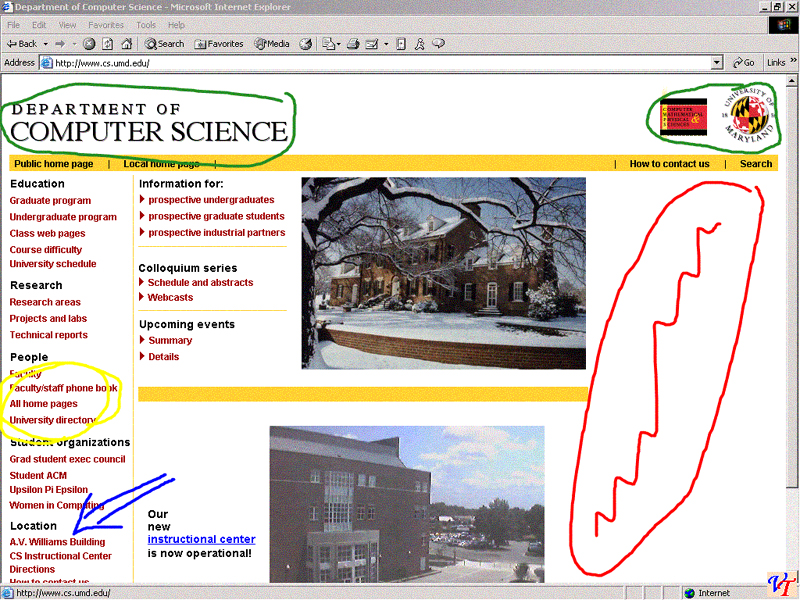Follow the blue instructional center link
Image resolution: width=800 pixels, height=600 pixels.
(202, 539)
